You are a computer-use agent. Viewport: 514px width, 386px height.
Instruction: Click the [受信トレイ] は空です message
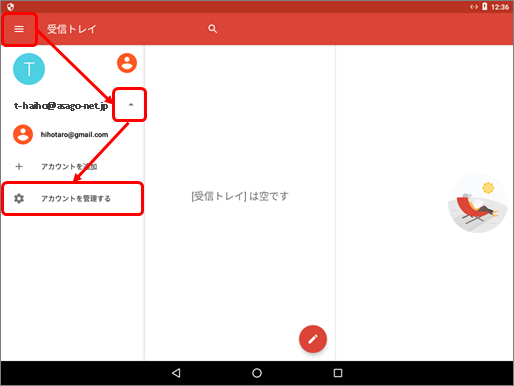(x=240, y=196)
